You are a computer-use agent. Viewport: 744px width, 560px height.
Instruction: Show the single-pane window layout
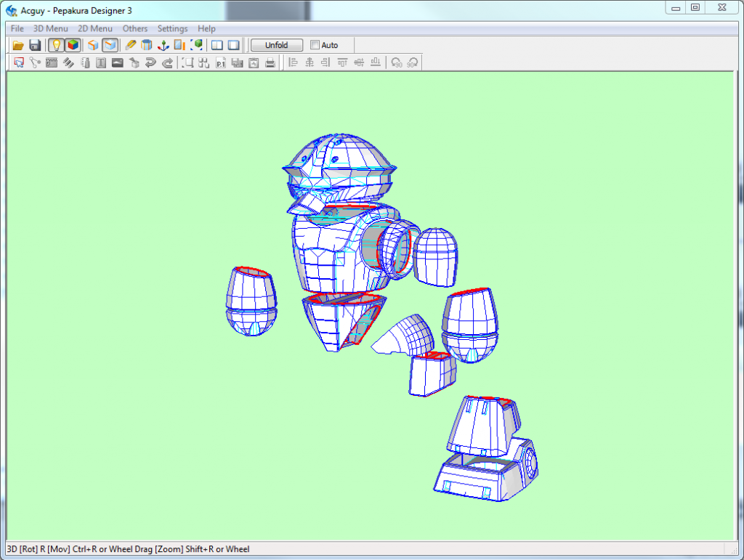point(233,45)
